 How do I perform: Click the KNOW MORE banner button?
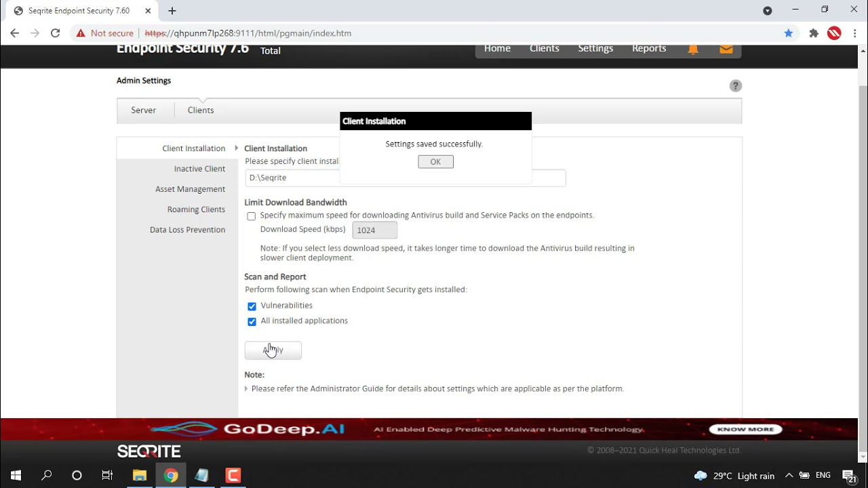(x=746, y=429)
